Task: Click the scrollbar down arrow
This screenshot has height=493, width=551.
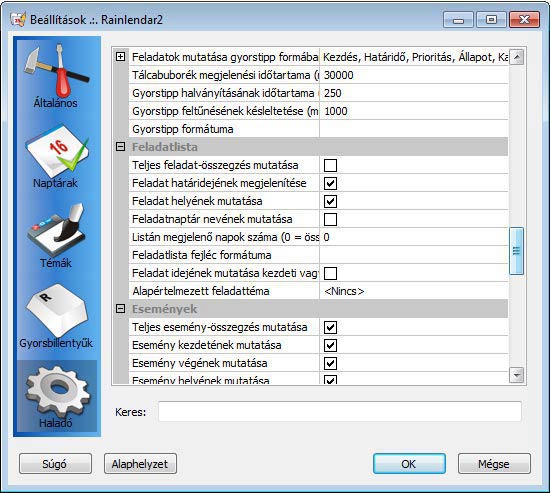Action: tap(517, 375)
